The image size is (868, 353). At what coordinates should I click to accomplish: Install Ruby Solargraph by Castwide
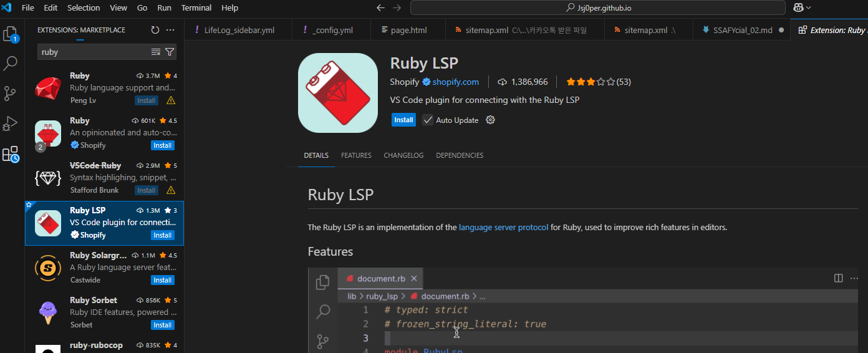[163, 280]
